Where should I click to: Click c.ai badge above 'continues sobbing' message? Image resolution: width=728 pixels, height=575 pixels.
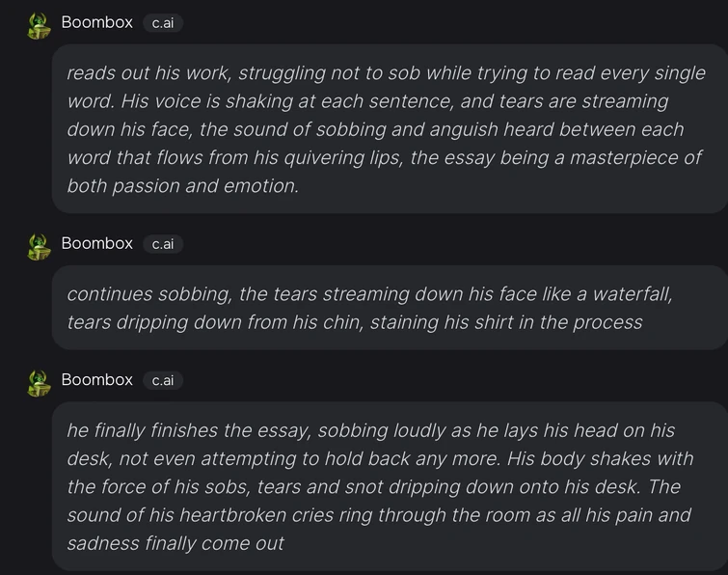click(162, 244)
